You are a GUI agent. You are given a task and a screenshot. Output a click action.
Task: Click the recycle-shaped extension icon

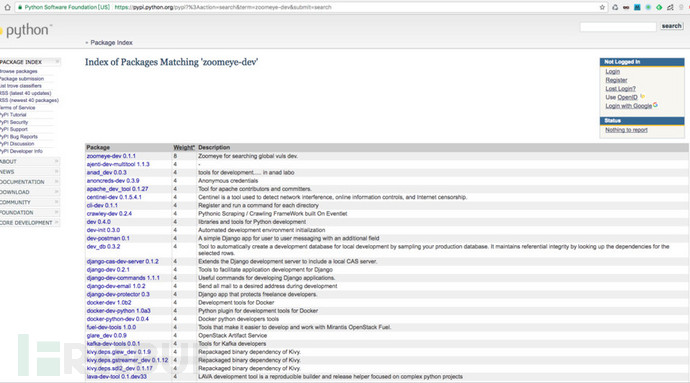(x=615, y=7)
